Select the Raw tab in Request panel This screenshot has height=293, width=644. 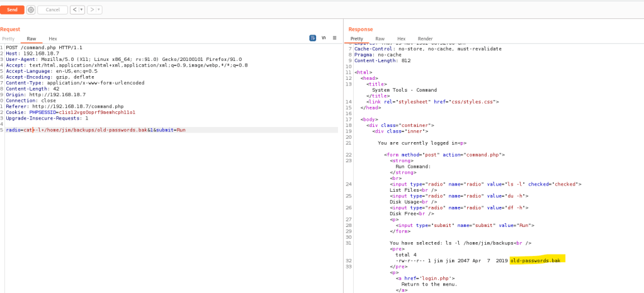pos(31,39)
